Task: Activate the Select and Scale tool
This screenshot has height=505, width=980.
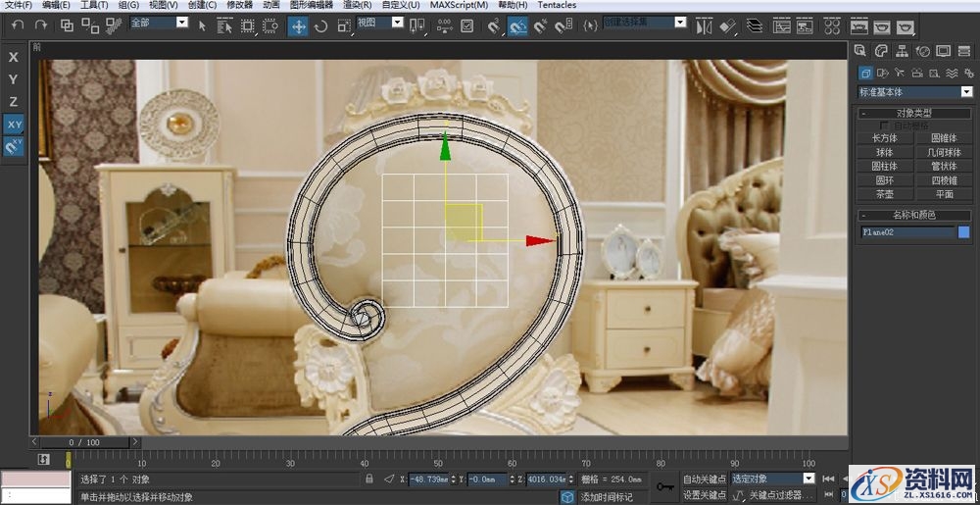Action: [344, 25]
